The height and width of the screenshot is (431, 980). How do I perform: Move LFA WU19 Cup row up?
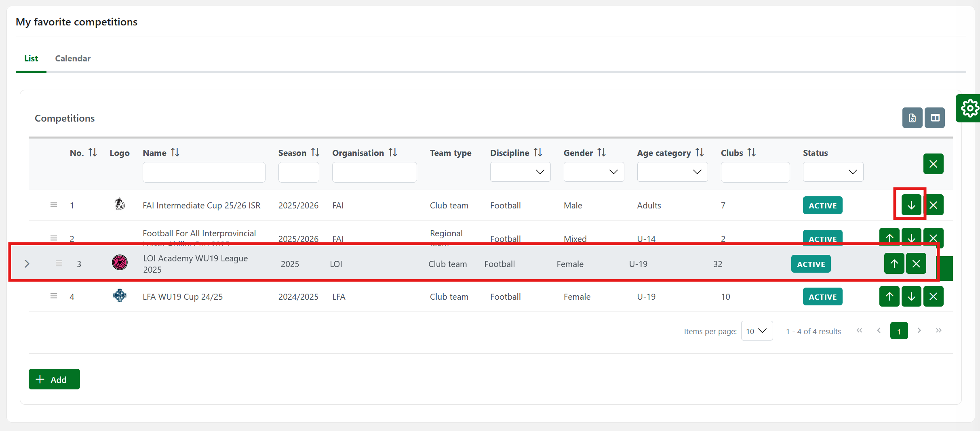(x=889, y=296)
